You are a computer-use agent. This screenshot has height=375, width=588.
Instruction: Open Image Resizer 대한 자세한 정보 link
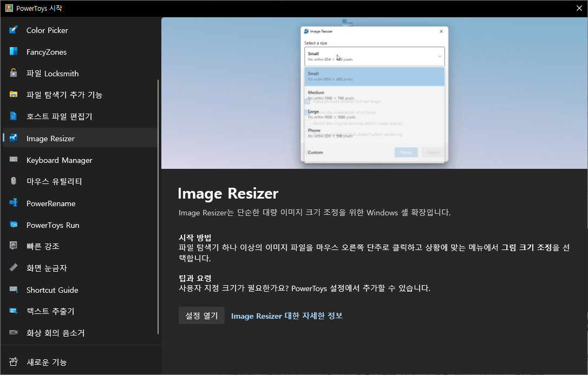click(286, 316)
